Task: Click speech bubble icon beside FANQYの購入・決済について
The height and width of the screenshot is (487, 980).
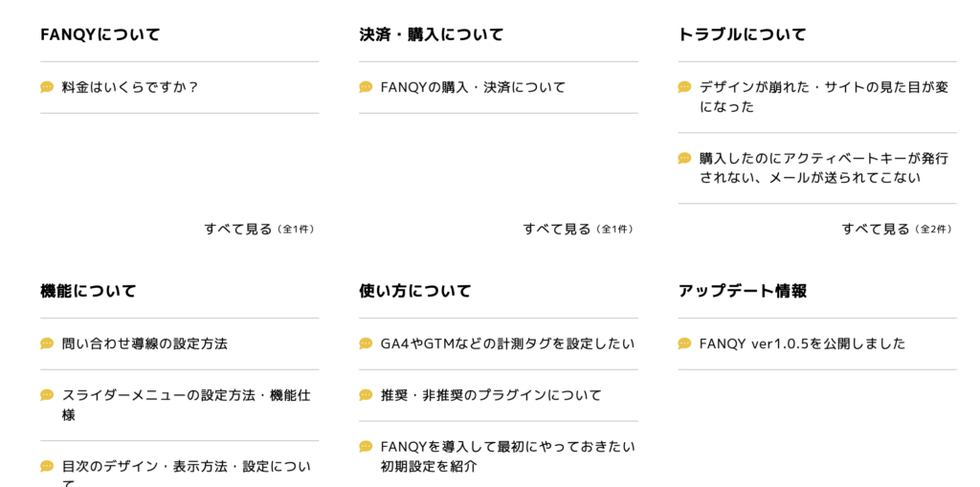Action: click(366, 87)
